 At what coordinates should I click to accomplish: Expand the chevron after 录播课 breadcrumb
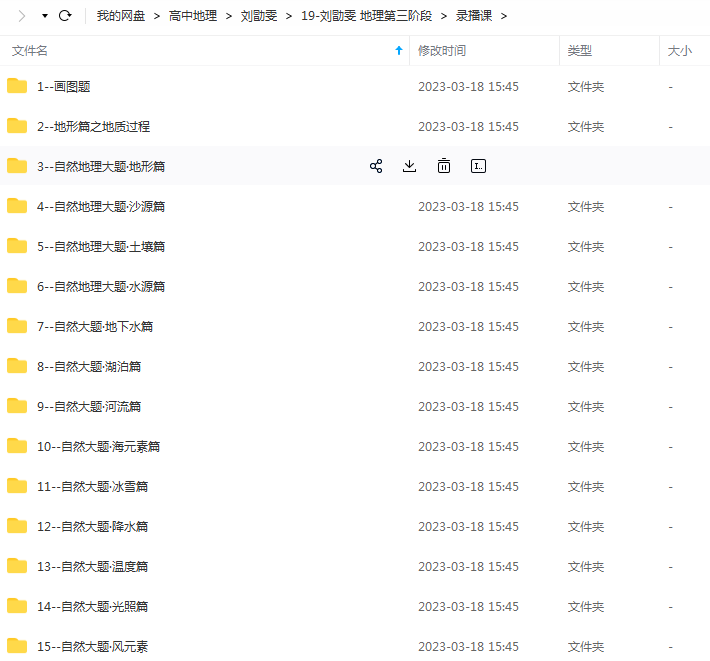coord(504,16)
